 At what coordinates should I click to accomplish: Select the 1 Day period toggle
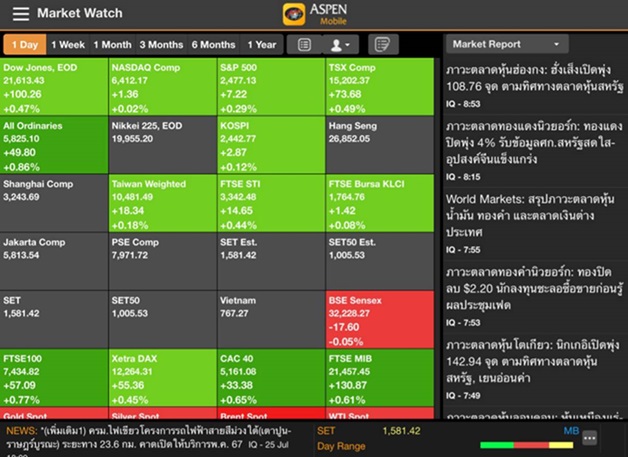click(25, 44)
